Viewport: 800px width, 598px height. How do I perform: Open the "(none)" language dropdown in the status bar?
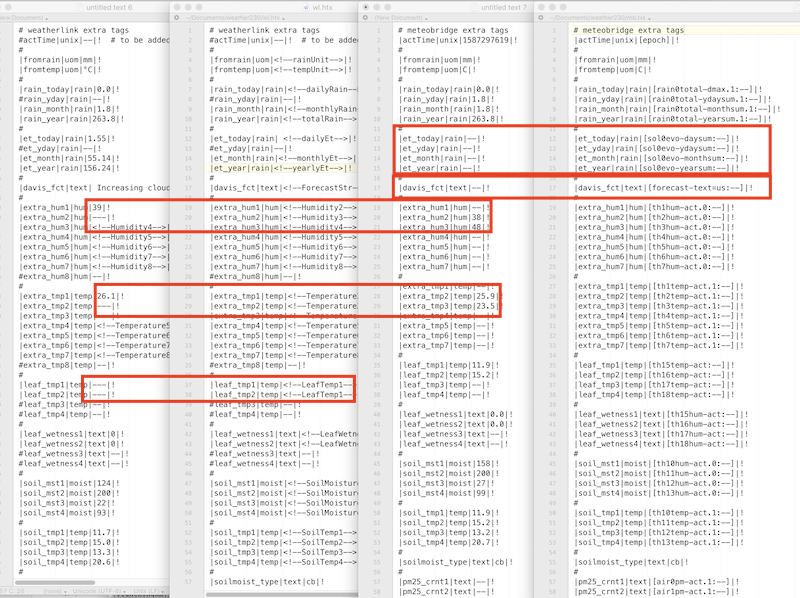click(54, 590)
